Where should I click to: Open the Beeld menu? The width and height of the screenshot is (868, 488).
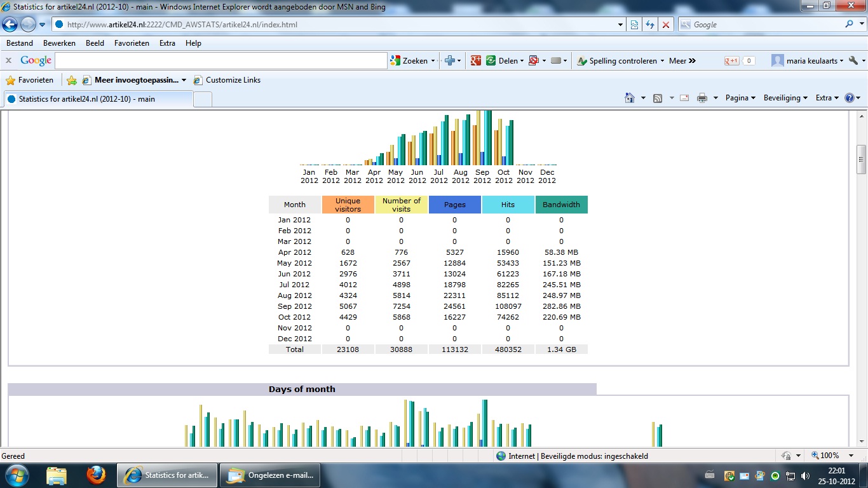coord(95,43)
